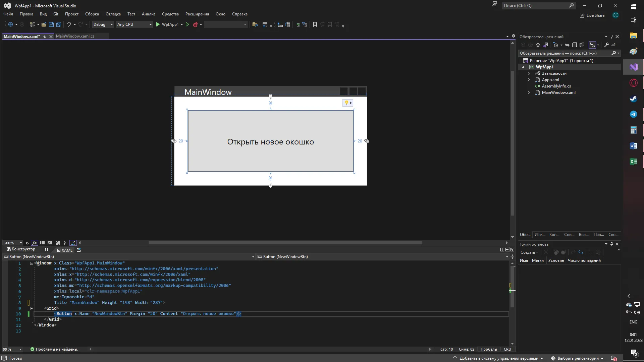The image size is (644, 362).
Task: Click the XAML editor vertical scrollbar
Action: (x=512, y=287)
